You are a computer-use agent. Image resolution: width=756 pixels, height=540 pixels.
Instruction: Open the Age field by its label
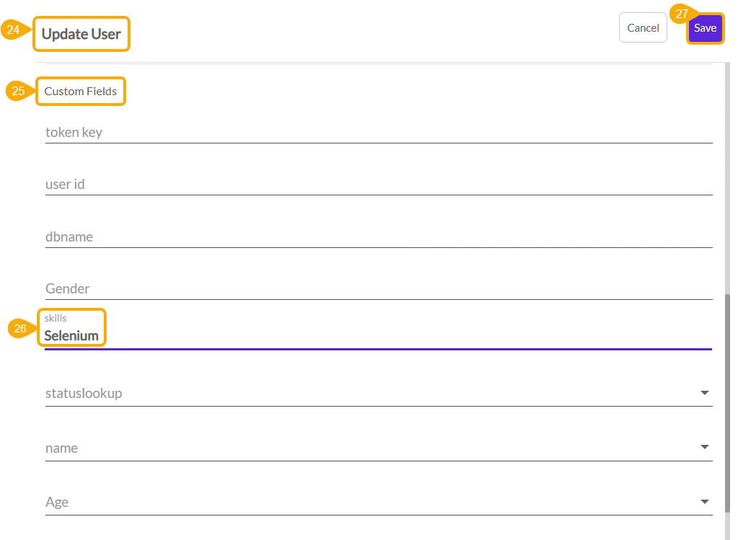[x=57, y=503]
